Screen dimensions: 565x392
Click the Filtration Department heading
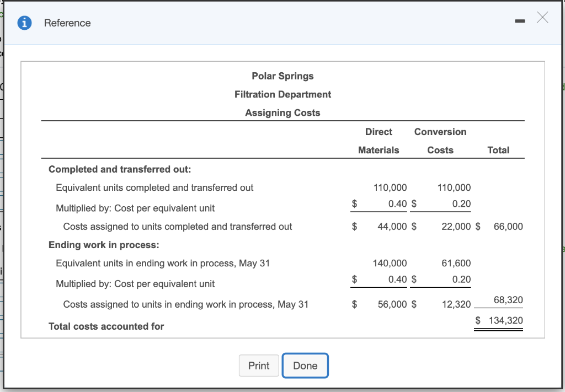coord(282,94)
